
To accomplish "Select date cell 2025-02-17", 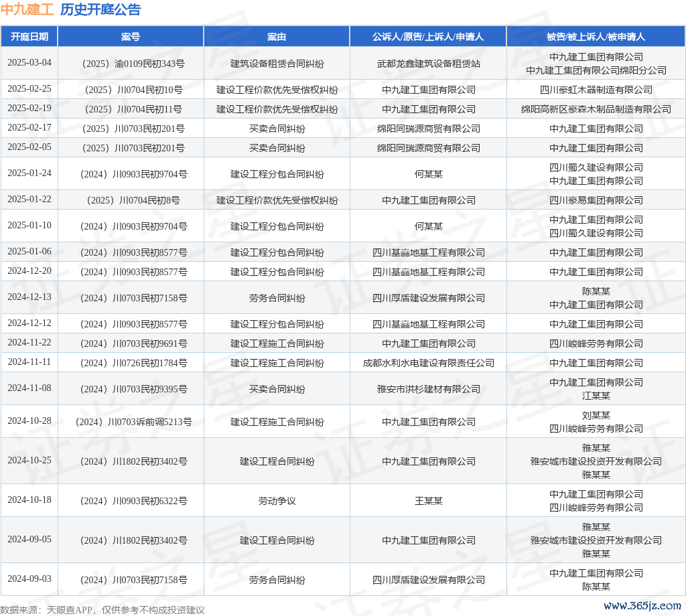I will 29,128.
